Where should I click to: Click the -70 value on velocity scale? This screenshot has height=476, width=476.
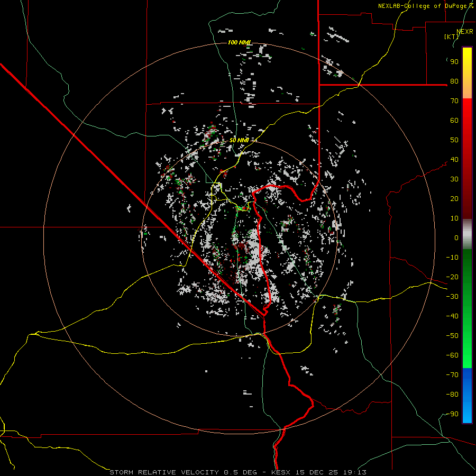click(452, 375)
